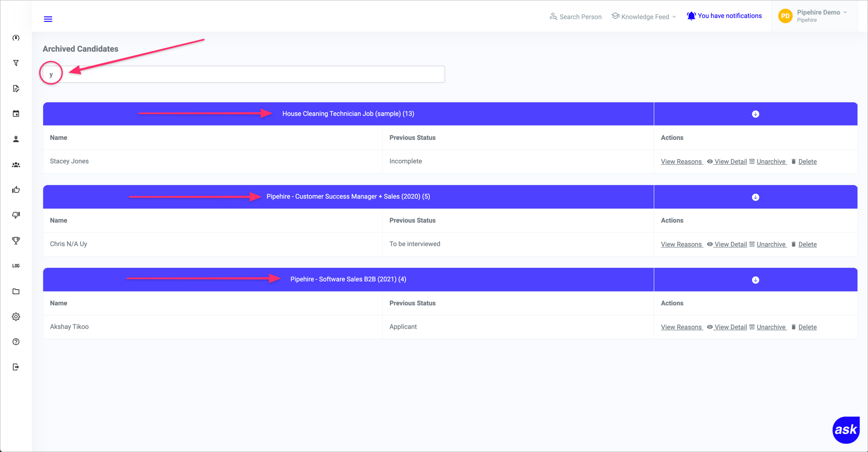Click the Applicant status cell
Viewport: 868px width, 452px height.
click(518, 327)
